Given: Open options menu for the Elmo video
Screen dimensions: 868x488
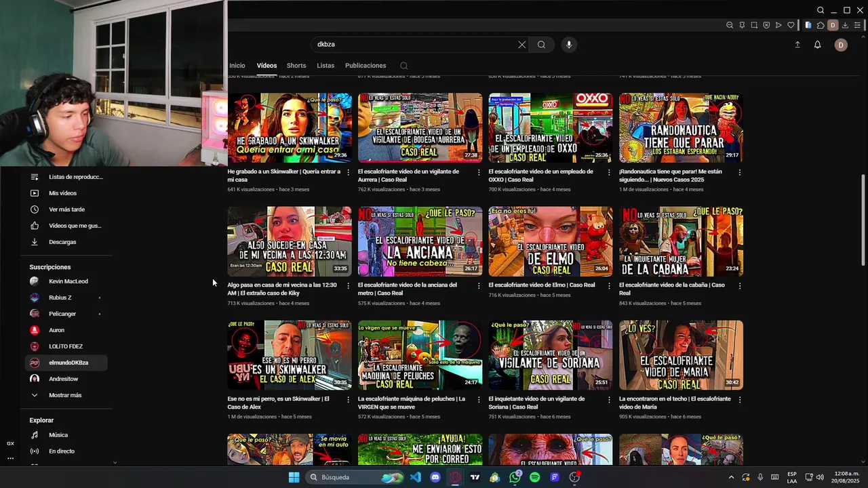Looking at the screenshot, I should click(x=609, y=286).
